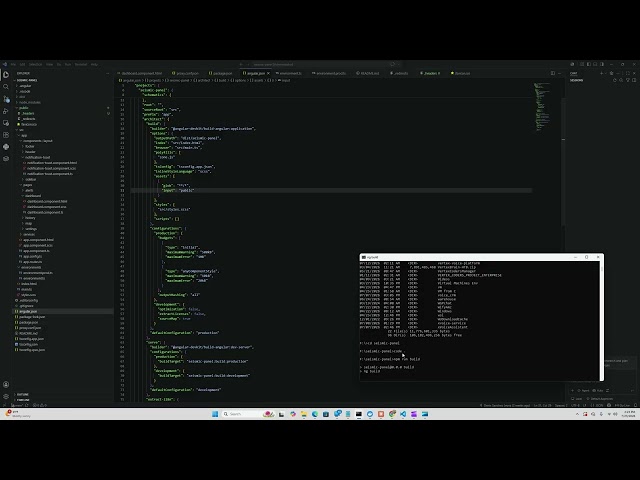Open package-lock.json in explorer

pyautogui.click(x=32, y=317)
